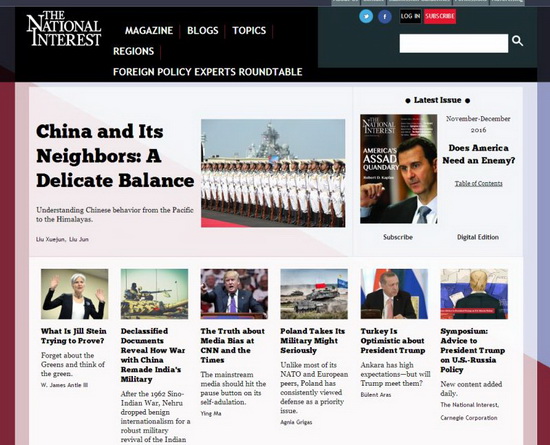The width and height of the screenshot is (550, 445).
Task: Open The National Interest Twitter page icon
Action: pos(366,16)
